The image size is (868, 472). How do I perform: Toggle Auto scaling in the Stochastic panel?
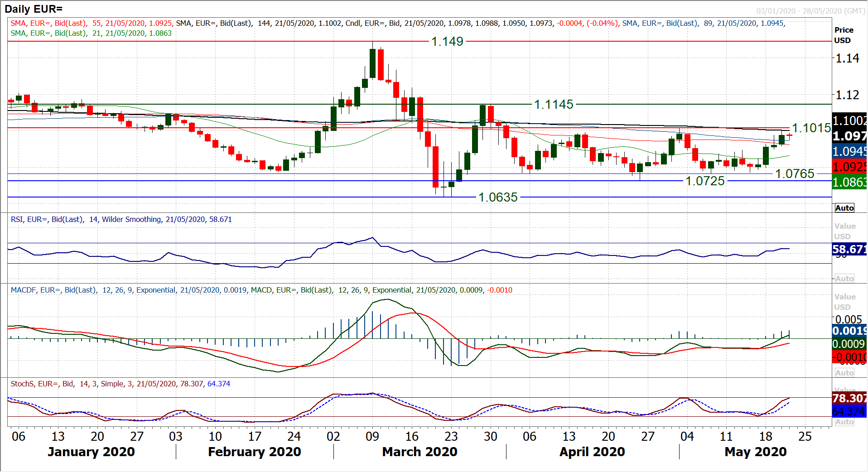pos(844,422)
